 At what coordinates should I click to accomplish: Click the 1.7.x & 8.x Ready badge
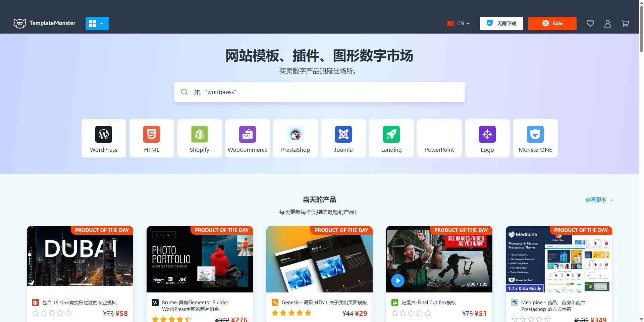524,288
